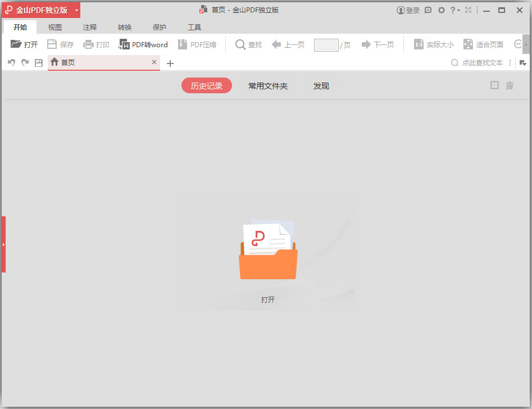Screen dimensions: 532x409
Task: Show the 常用文件夹 section
Action: click(x=268, y=86)
